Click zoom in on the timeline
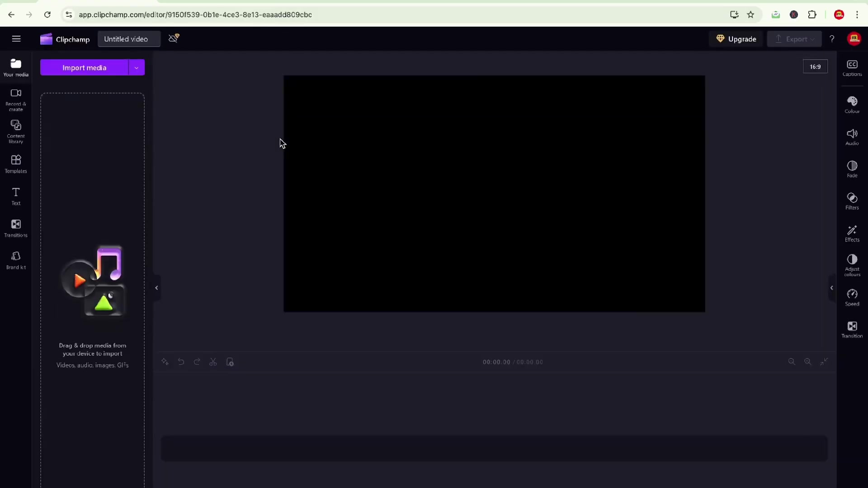This screenshot has width=868, height=488. tap(807, 361)
